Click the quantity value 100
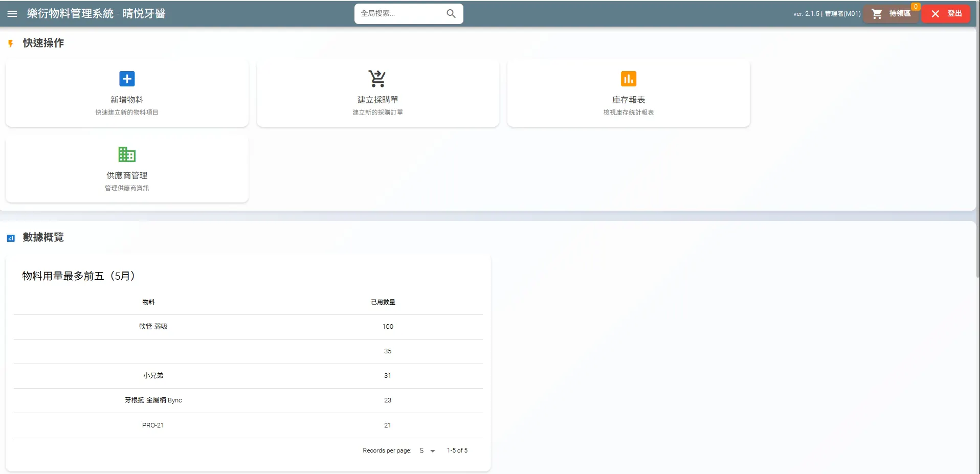Image resolution: width=980 pixels, height=474 pixels. click(388, 327)
